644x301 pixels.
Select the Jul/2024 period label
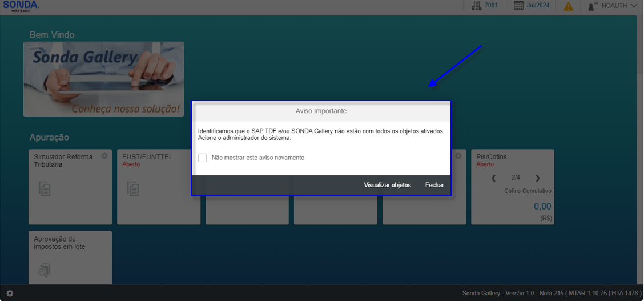tap(538, 6)
